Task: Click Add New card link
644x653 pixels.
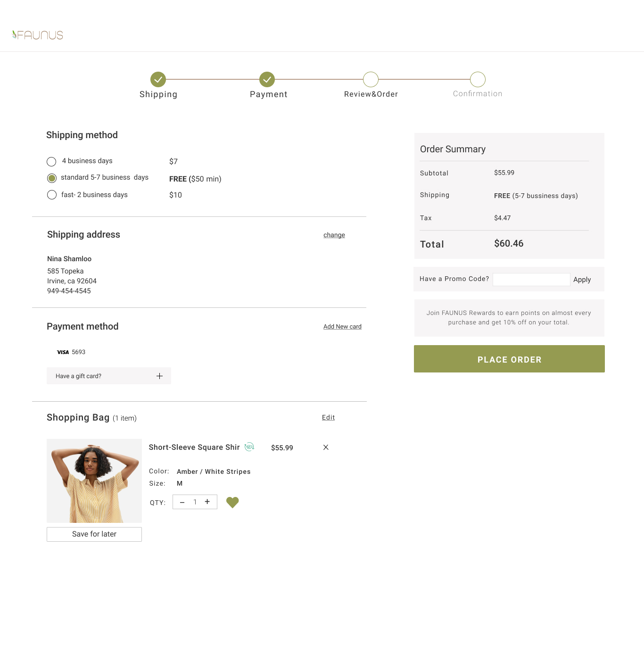Action: coord(342,327)
